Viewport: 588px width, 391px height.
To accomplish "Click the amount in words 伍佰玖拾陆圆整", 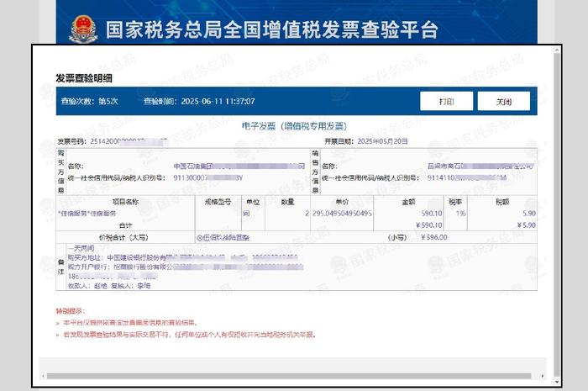I will (x=223, y=237).
